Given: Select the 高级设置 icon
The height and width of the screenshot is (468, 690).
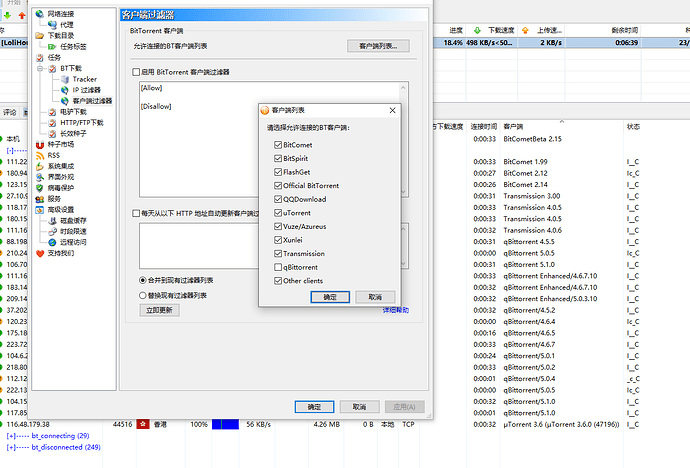Looking at the screenshot, I should click(x=40, y=209).
